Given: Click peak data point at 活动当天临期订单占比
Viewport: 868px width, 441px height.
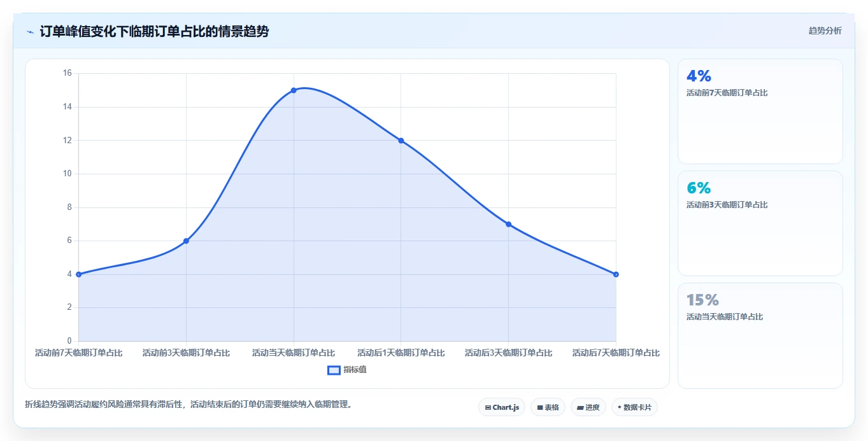Looking at the screenshot, I should [x=294, y=90].
